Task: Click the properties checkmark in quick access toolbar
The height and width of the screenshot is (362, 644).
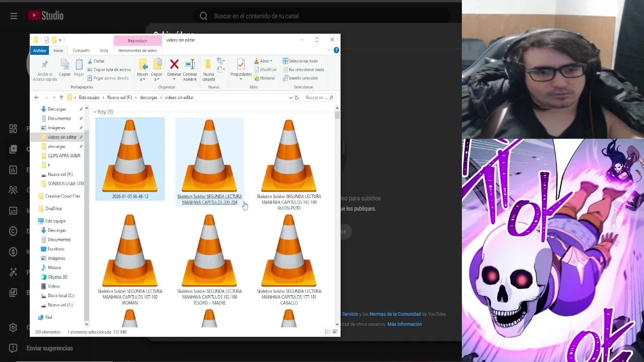Action: click(46, 40)
